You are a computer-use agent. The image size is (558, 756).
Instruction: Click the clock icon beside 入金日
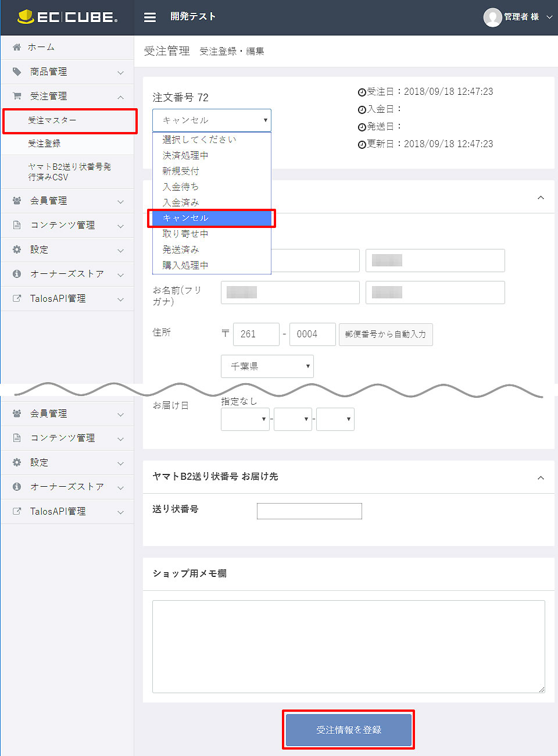[362, 110]
